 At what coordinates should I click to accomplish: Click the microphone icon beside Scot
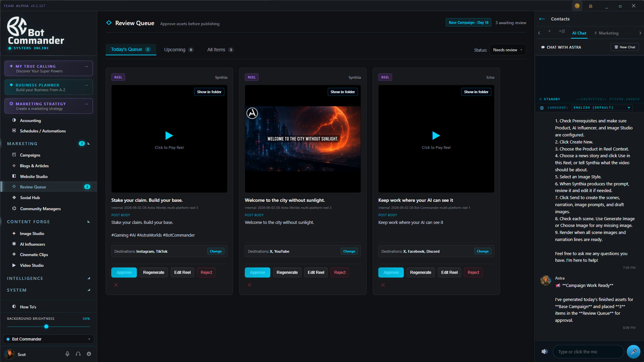pos(67,354)
